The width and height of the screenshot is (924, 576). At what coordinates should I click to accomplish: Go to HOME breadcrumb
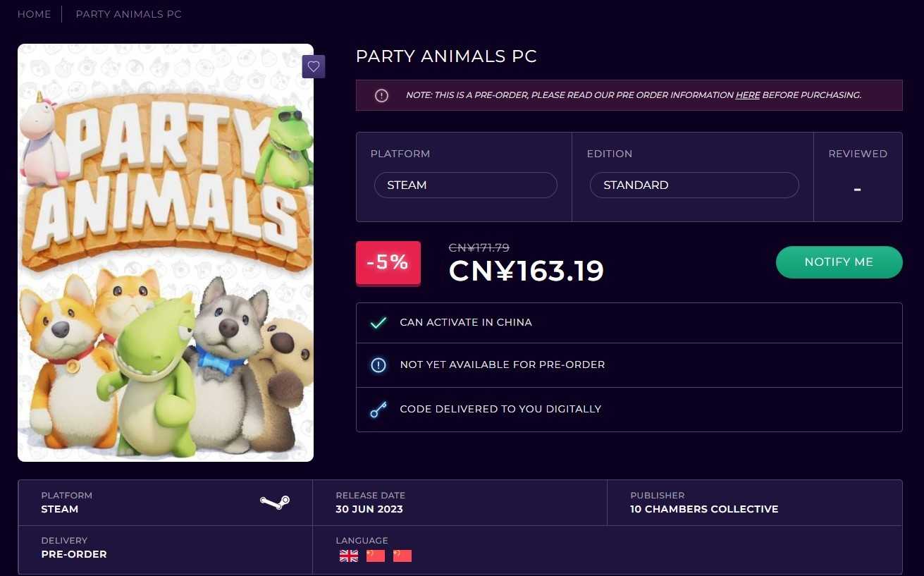tap(34, 14)
